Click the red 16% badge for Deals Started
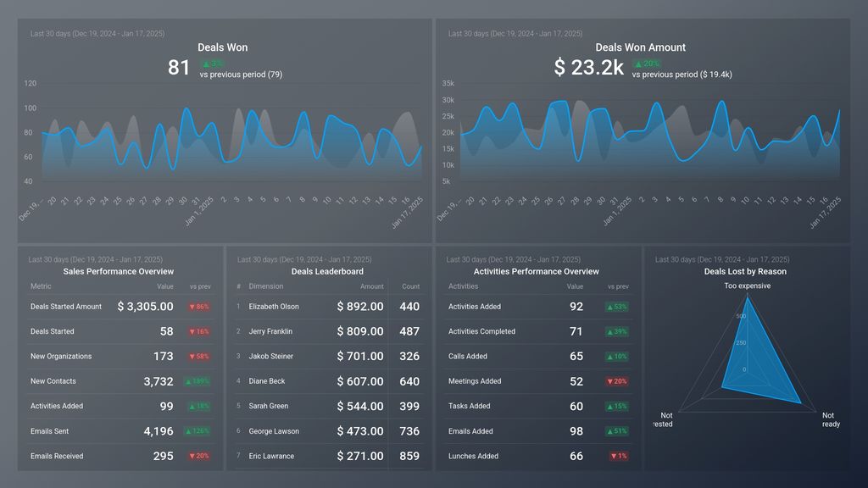Image resolution: width=868 pixels, height=488 pixels. point(198,331)
